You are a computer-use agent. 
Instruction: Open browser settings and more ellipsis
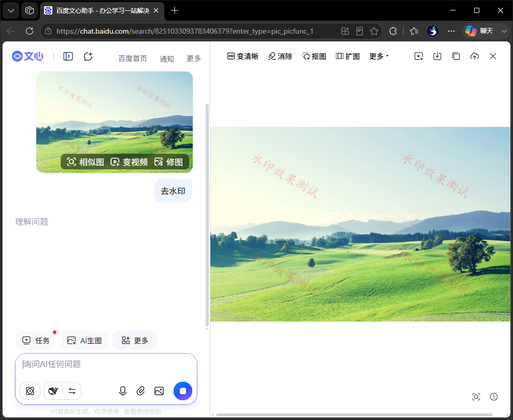[451, 31]
